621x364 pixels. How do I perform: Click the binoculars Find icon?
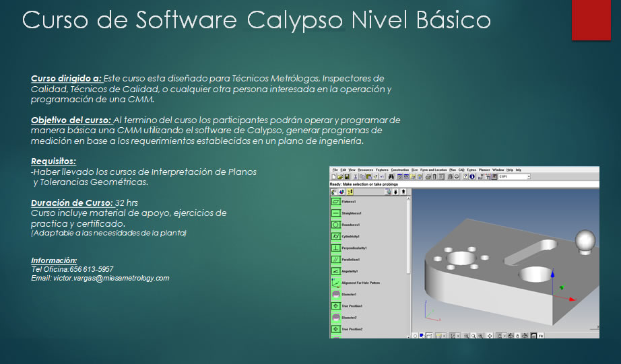[x=391, y=176]
